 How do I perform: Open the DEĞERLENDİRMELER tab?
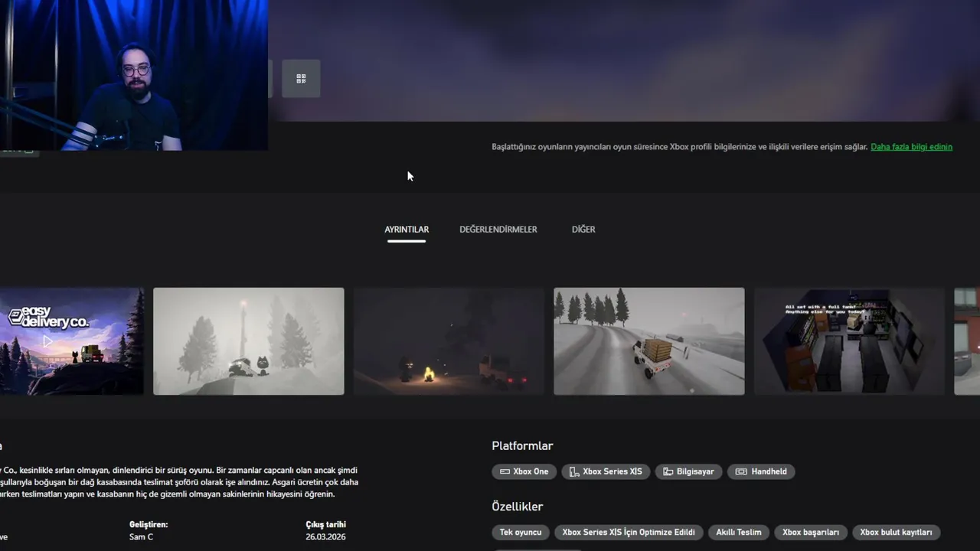(x=498, y=230)
